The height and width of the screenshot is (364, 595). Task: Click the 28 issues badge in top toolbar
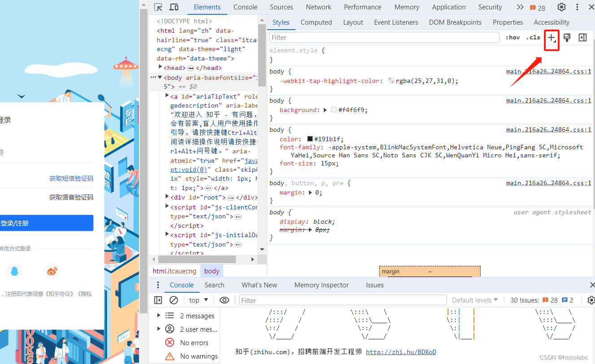(538, 8)
